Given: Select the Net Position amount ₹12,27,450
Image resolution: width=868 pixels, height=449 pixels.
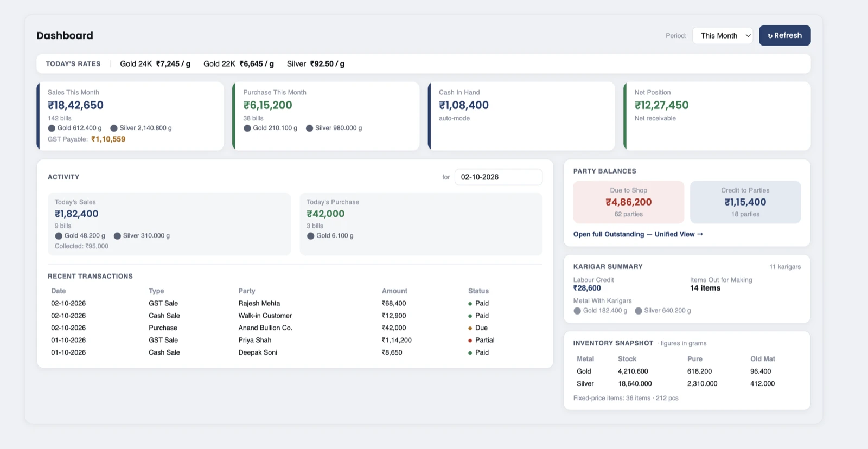Looking at the screenshot, I should (661, 105).
